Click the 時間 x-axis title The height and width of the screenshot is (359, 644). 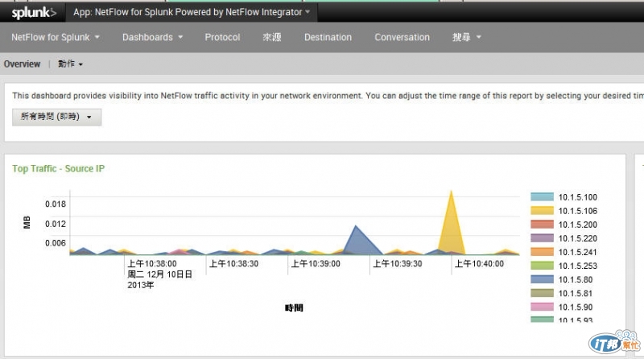tap(294, 308)
